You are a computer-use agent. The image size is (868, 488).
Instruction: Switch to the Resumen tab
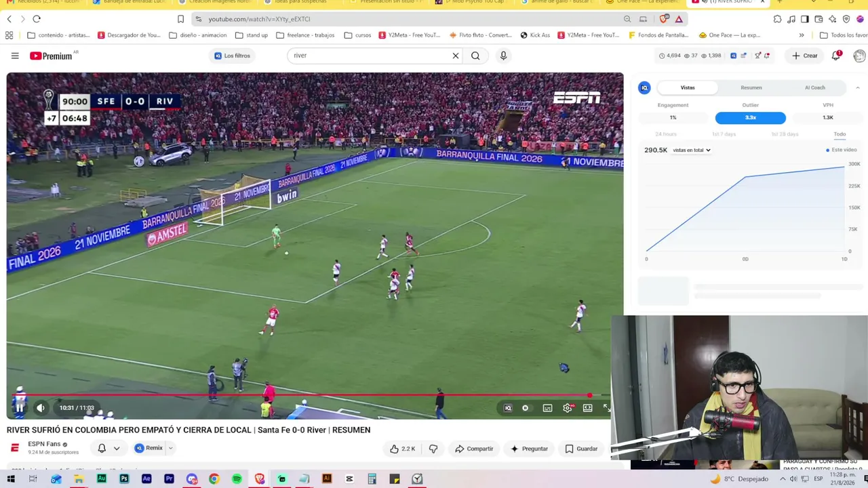coord(751,87)
